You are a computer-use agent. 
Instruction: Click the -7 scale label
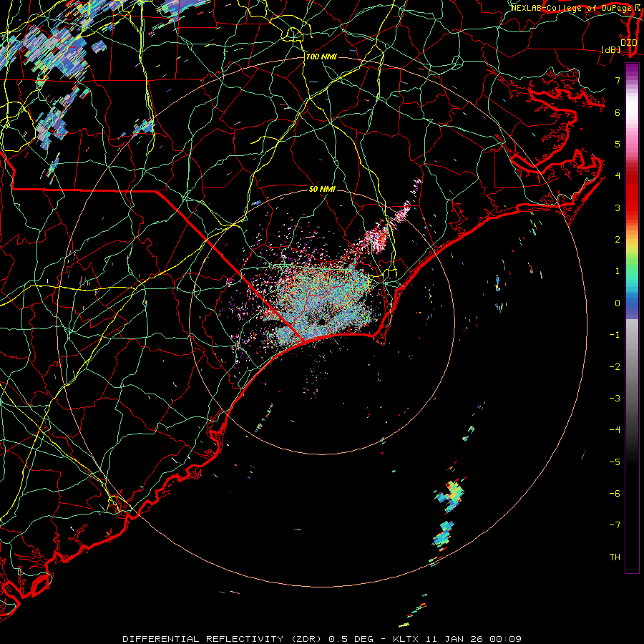pyautogui.click(x=615, y=525)
